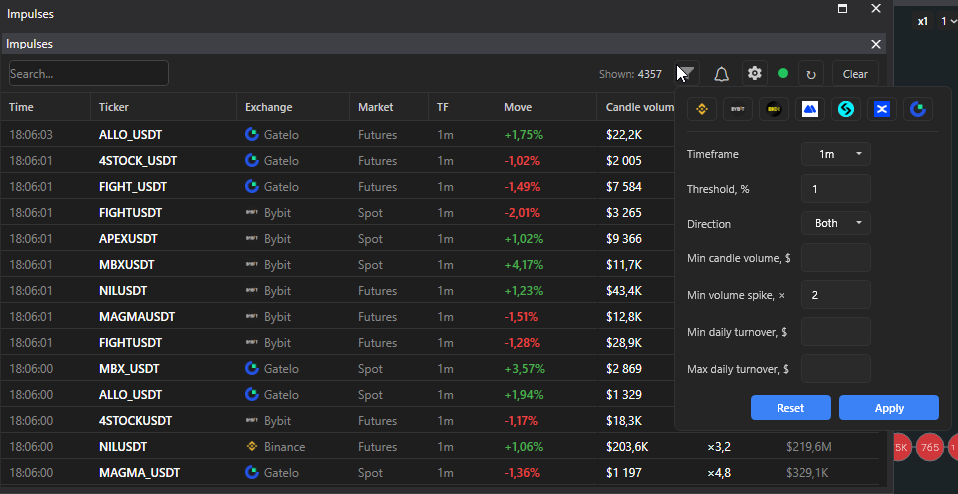Click the $43,4K candle volume
Image resolution: width=958 pixels, height=494 pixels.
point(624,291)
